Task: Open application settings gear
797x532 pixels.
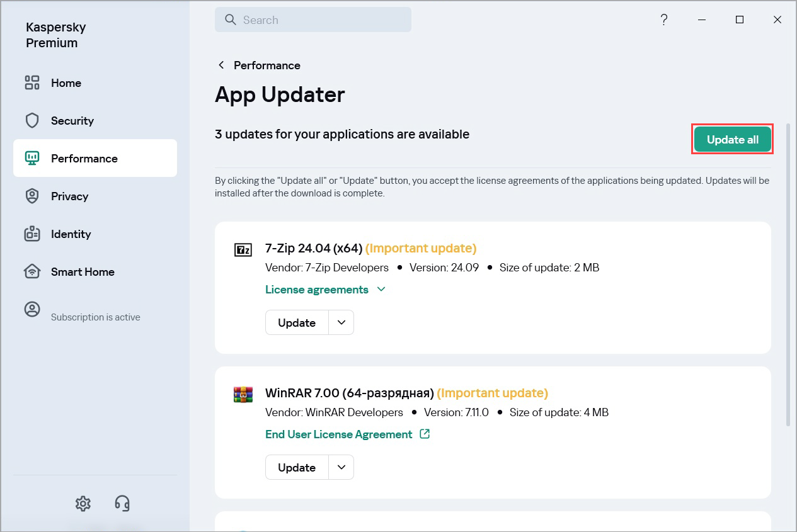Action: click(83, 503)
